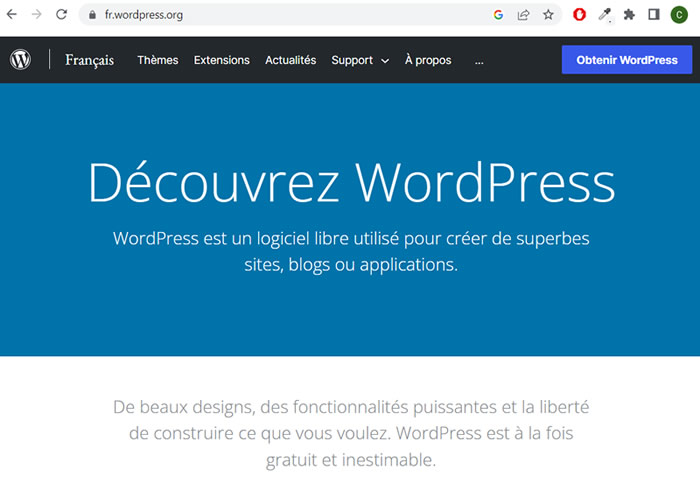Screen dimensions: 700x490
Task: Open the red shield extension
Action: pyautogui.click(x=580, y=15)
